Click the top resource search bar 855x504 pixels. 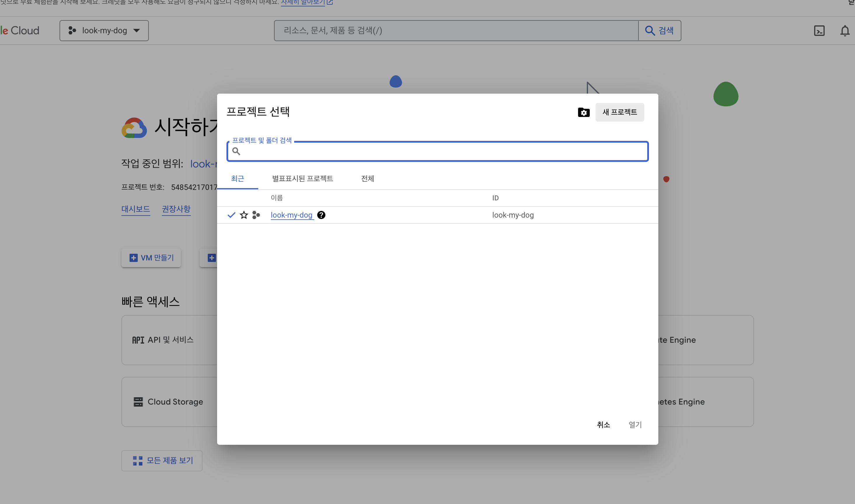click(x=456, y=31)
